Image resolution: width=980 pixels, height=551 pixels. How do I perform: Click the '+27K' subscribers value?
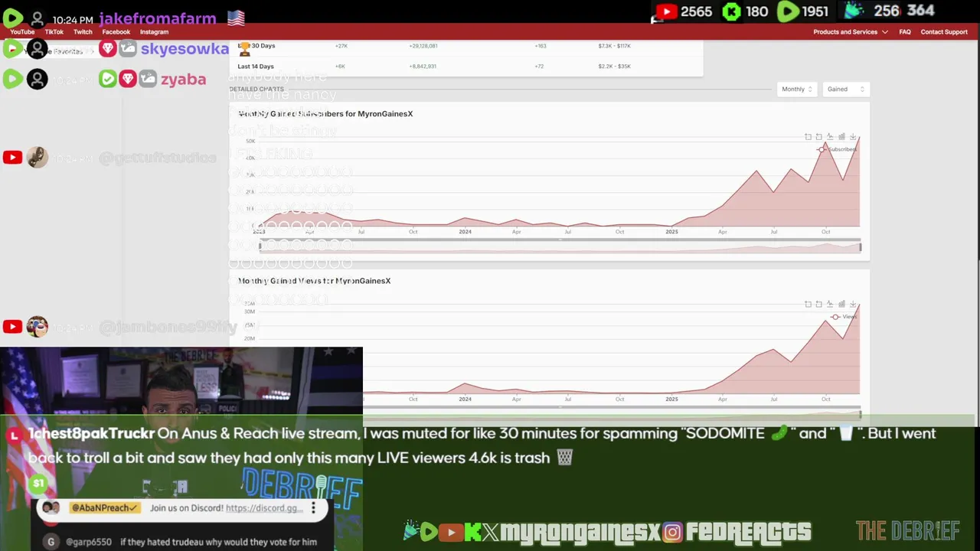[341, 46]
